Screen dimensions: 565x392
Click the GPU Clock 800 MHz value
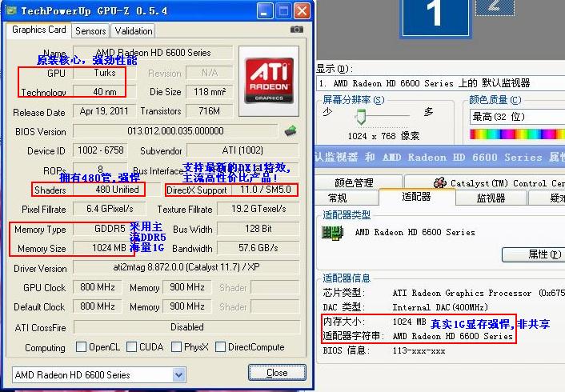point(98,287)
